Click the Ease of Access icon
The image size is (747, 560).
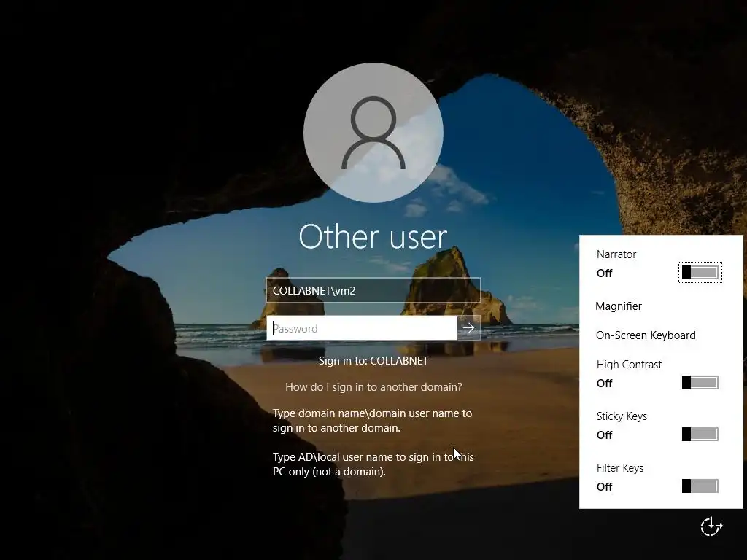711,526
